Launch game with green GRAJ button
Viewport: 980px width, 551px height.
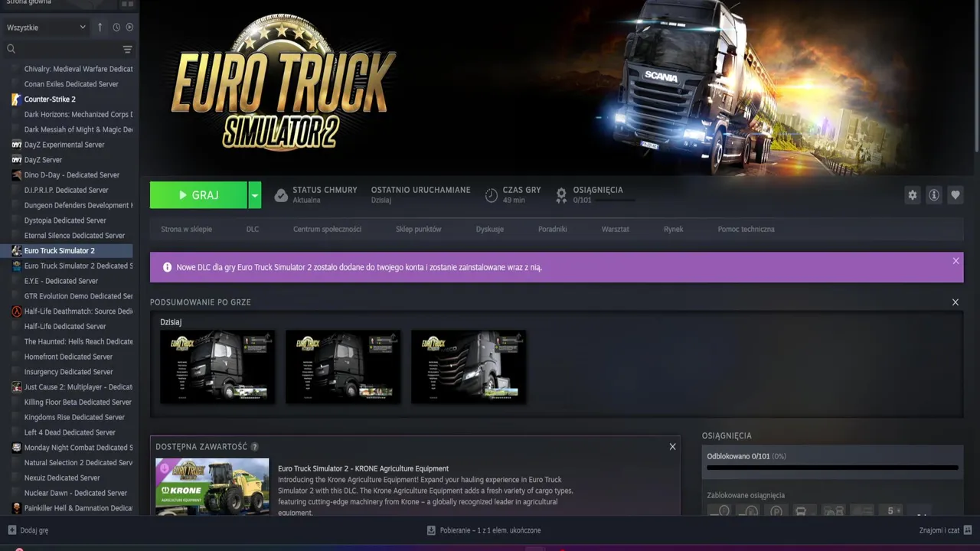tap(198, 195)
